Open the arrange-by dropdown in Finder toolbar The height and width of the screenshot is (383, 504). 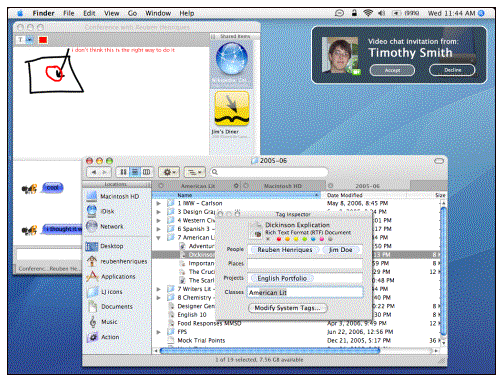[x=194, y=172]
